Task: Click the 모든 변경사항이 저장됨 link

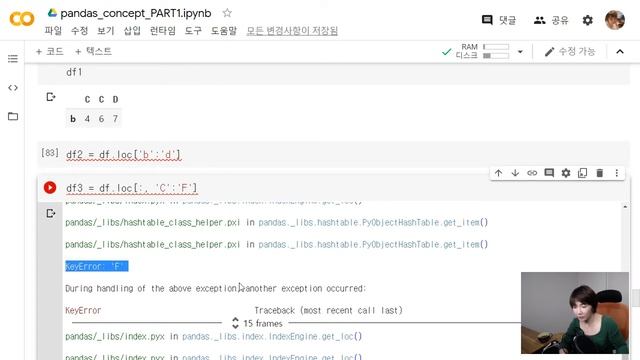Action: (x=292, y=31)
